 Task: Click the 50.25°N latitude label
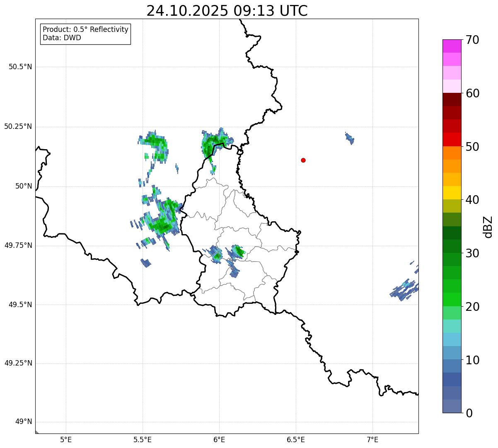pos(18,126)
